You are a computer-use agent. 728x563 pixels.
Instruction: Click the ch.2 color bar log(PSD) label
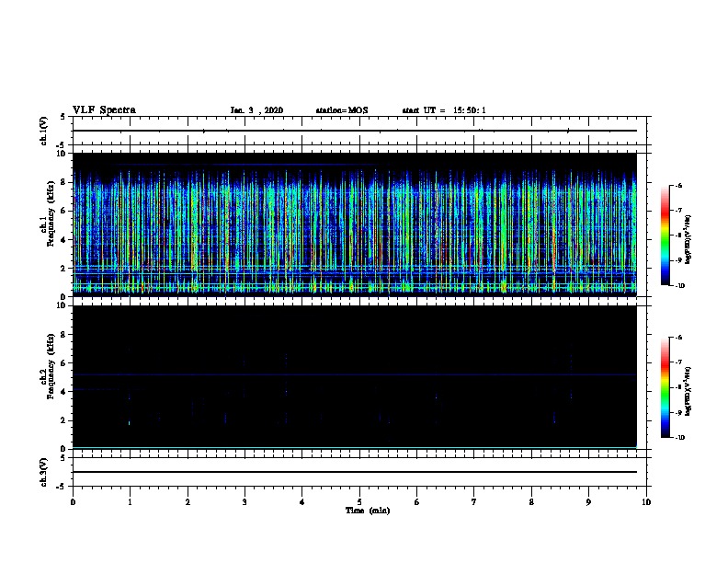pyautogui.click(x=688, y=391)
